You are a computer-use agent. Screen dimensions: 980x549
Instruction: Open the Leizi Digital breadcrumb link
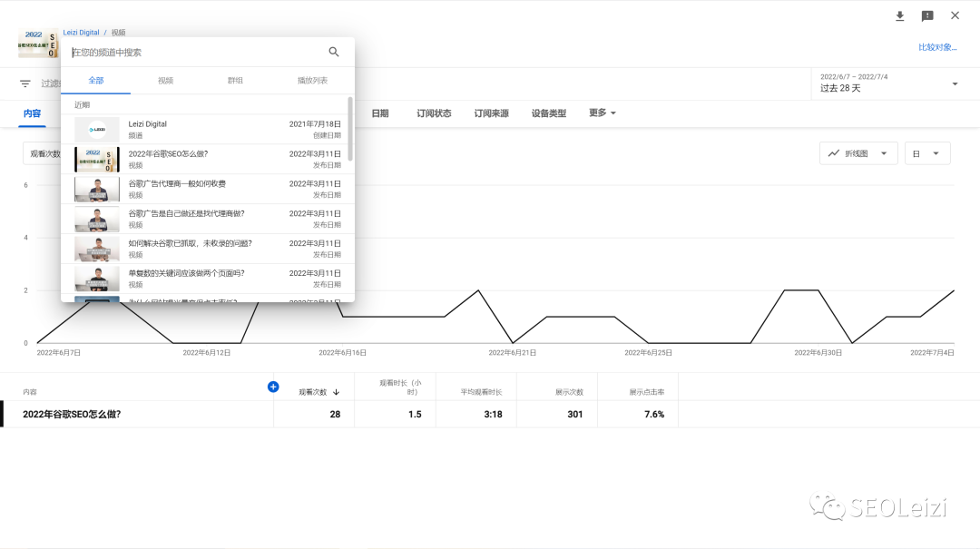pyautogui.click(x=82, y=33)
